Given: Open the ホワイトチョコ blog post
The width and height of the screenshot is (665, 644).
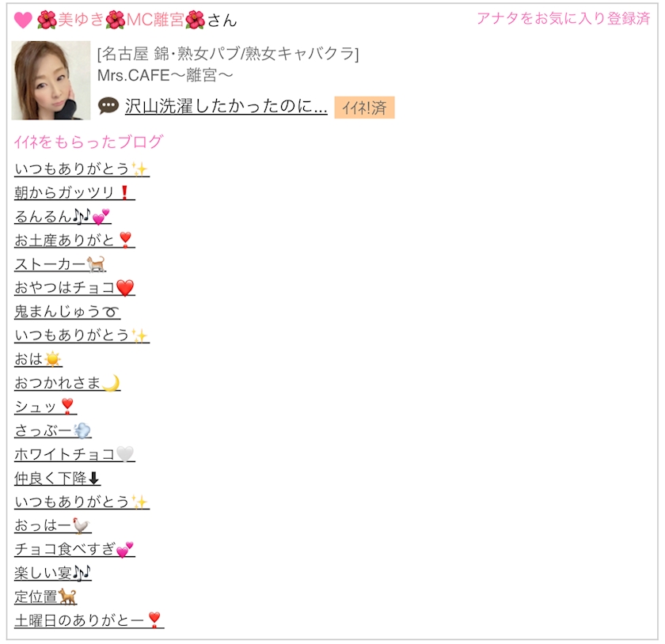Looking at the screenshot, I should [74, 454].
